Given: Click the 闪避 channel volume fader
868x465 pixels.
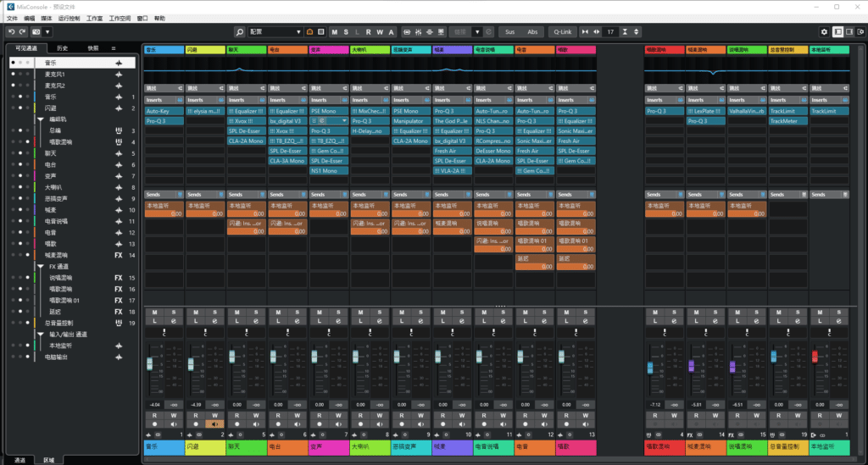Looking at the screenshot, I should tap(192, 363).
